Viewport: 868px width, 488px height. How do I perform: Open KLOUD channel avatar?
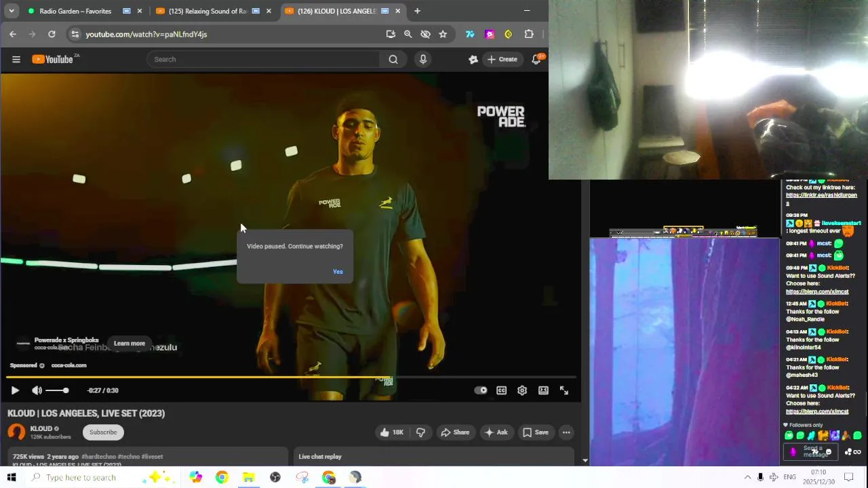16,432
